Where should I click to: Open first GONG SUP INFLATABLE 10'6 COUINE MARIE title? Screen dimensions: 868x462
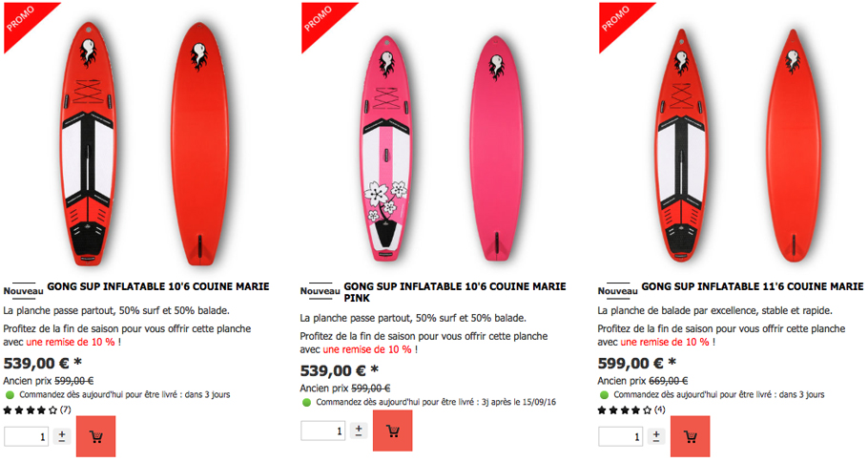click(x=158, y=286)
